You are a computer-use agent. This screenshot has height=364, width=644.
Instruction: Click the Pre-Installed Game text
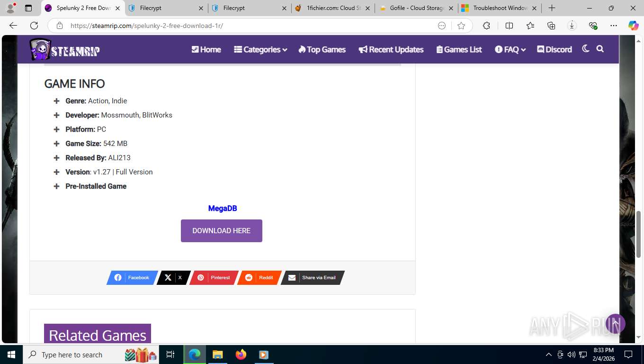click(x=96, y=186)
